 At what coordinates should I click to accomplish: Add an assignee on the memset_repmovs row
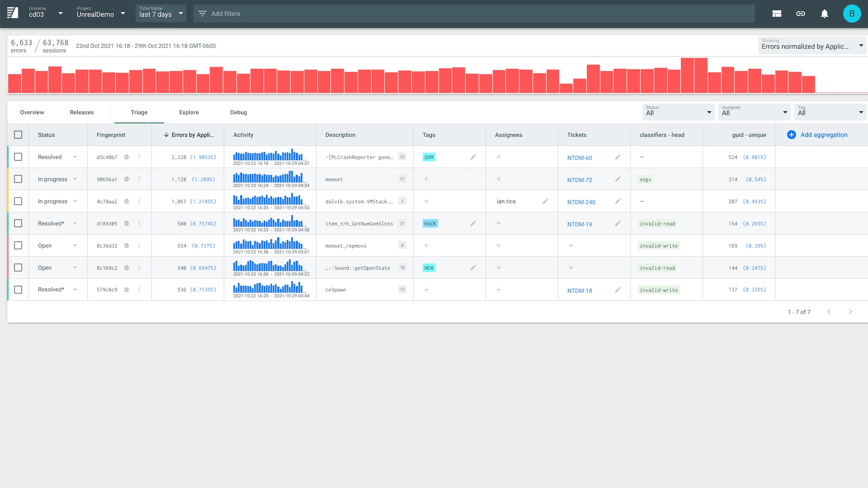(x=499, y=245)
